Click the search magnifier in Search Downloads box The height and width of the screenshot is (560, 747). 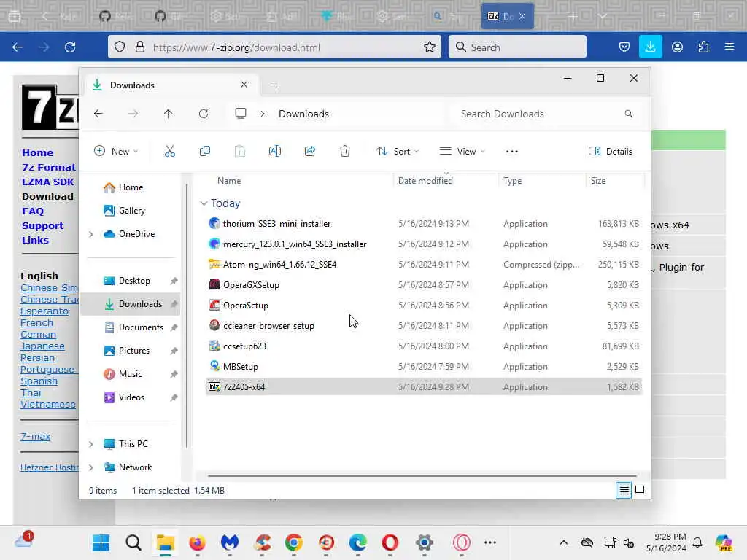coord(628,114)
